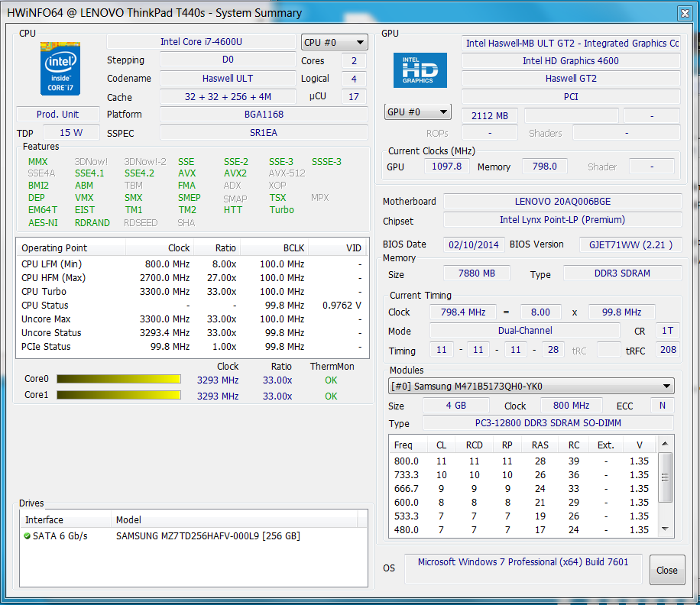Click the Operating Point column header
Image resolution: width=700 pixels, height=605 pixels.
(x=71, y=248)
